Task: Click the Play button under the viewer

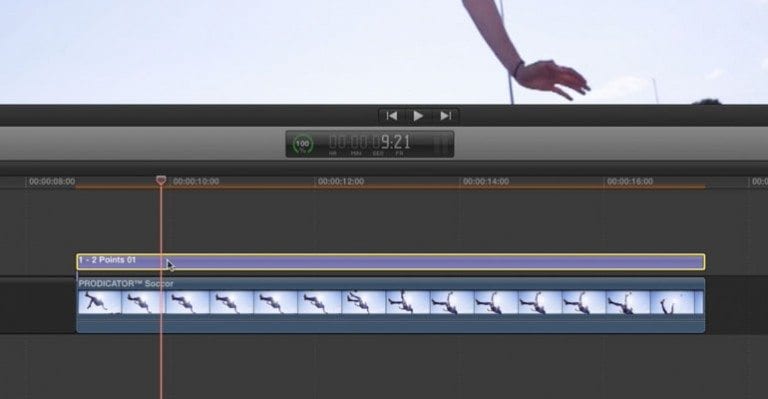Action: (x=418, y=116)
